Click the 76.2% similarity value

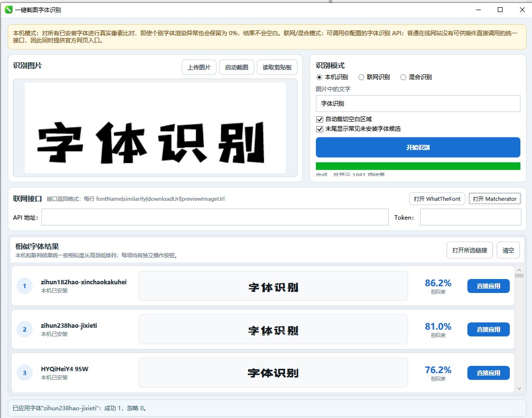[438, 370]
